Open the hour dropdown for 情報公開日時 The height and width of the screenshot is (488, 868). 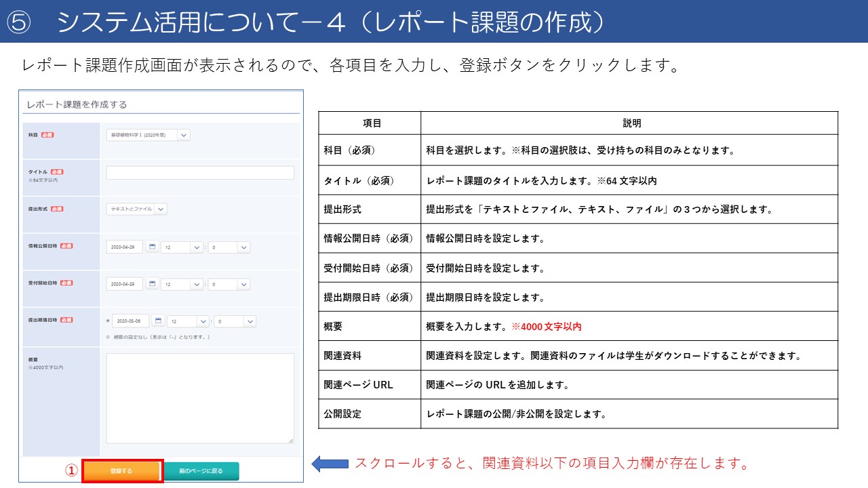pyautogui.click(x=182, y=247)
